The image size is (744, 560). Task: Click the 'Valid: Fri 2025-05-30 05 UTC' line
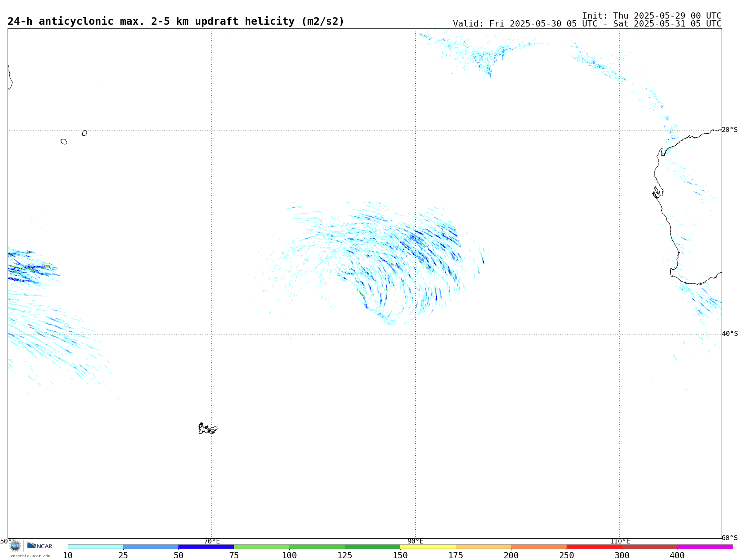(x=587, y=24)
